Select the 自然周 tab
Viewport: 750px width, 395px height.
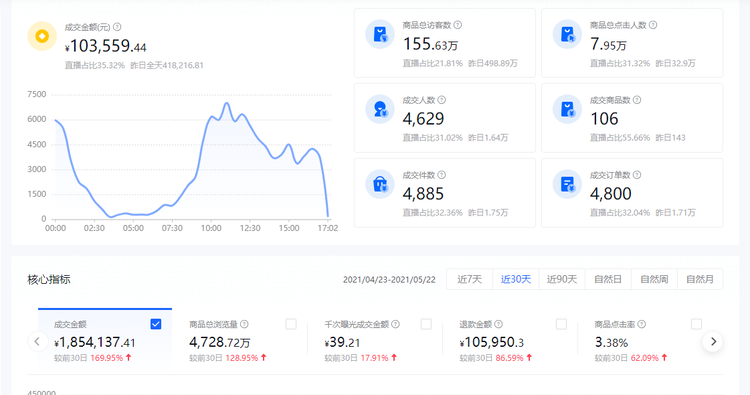(654, 279)
